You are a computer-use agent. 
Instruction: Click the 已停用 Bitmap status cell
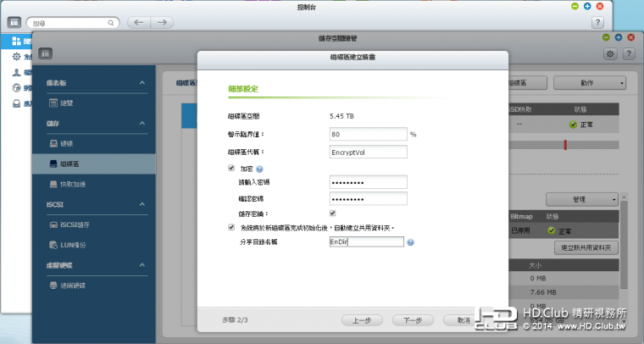520,230
